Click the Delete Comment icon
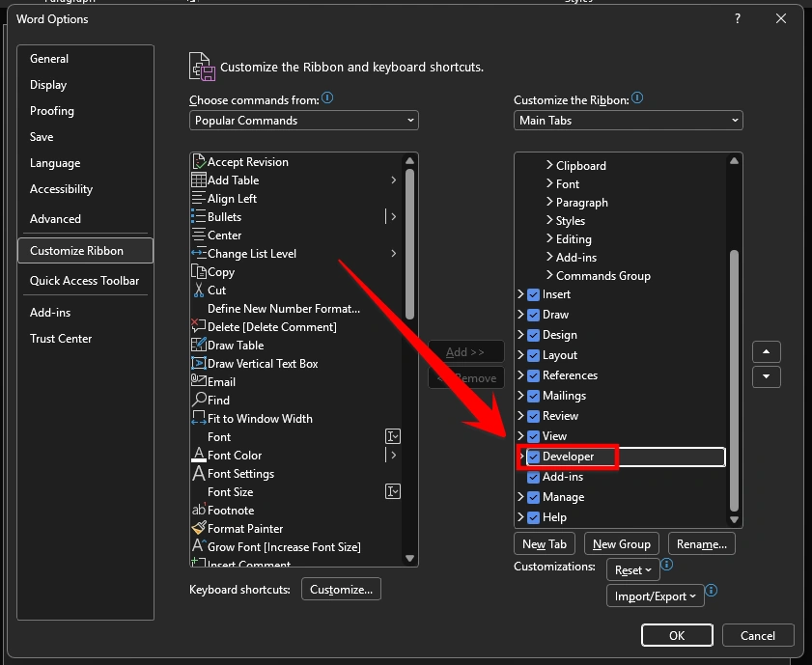 199,326
